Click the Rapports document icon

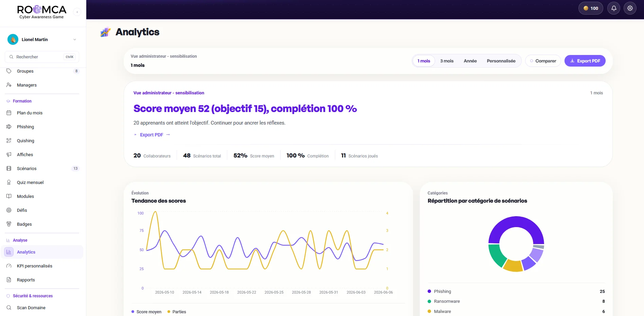click(x=9, y=280)
